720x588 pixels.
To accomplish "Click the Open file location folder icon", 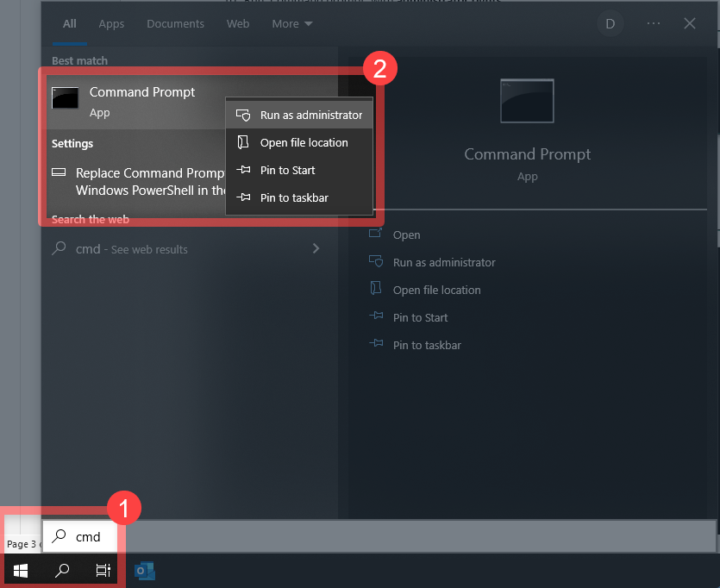I will tap(242, 142).
